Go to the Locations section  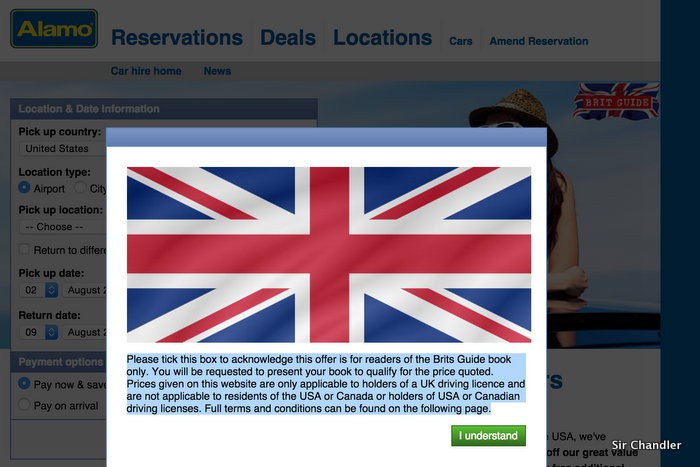pos(383,38)
